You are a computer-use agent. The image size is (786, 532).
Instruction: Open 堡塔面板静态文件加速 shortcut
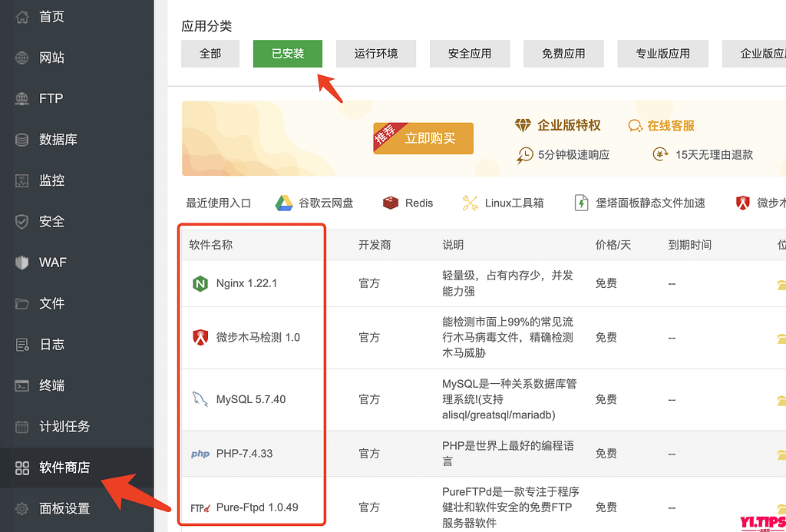click(x=639, y=203)
